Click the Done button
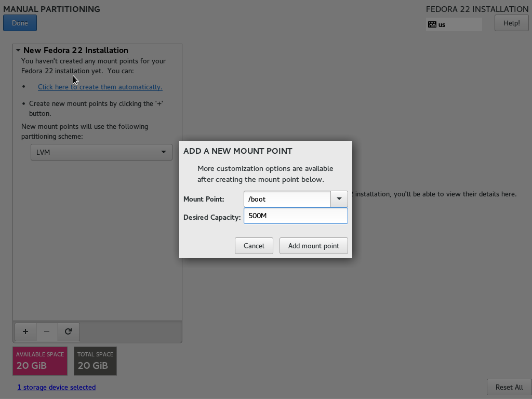 pyautogui.click(x=20, y=23)
